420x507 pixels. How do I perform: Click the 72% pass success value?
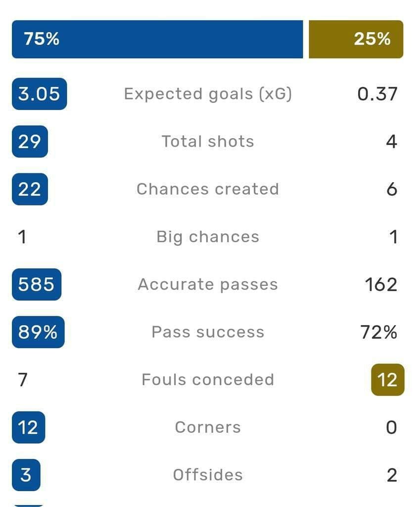(x=379, y=332)
